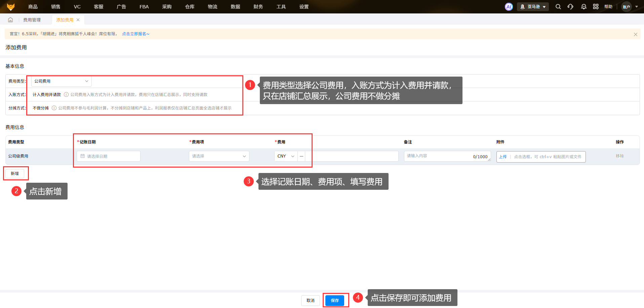
Task: Click info icon beside 不做分摊
Action: coord(54,108)
